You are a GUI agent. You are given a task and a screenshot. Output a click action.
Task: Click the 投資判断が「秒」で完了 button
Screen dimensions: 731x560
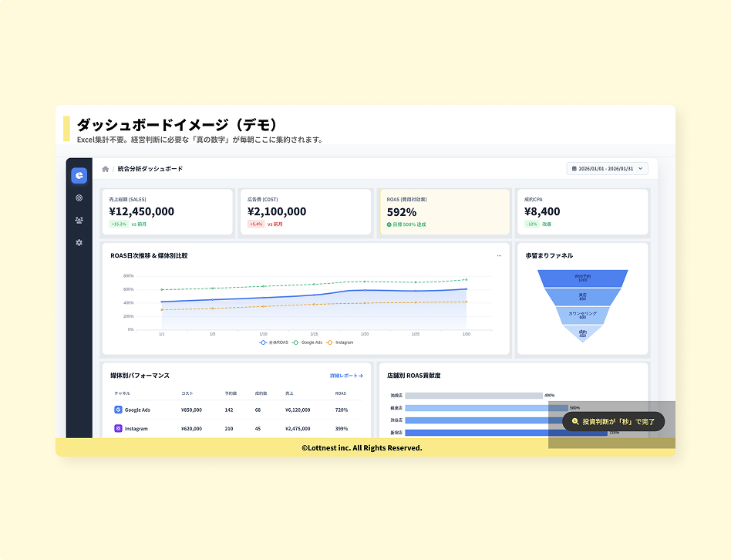613,422
